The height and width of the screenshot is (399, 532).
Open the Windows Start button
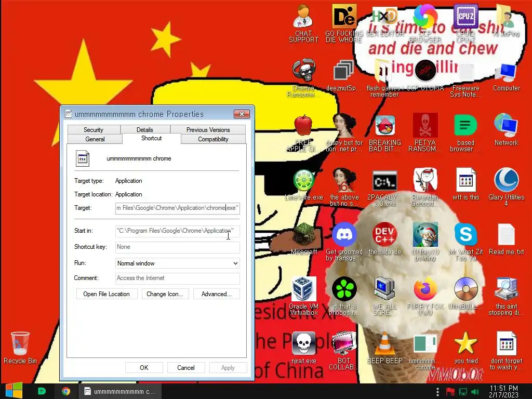pyautogui.click(x=14, y=391)
